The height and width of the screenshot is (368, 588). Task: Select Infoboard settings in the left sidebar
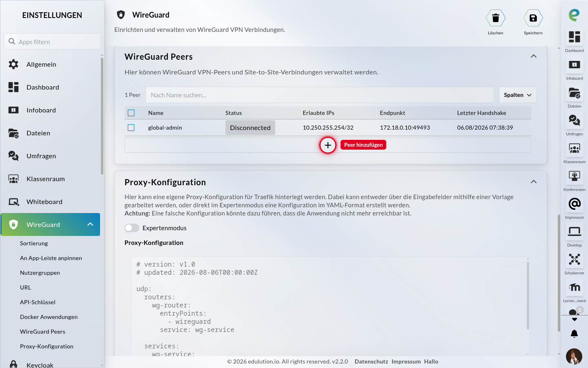[x=50, y=110]
